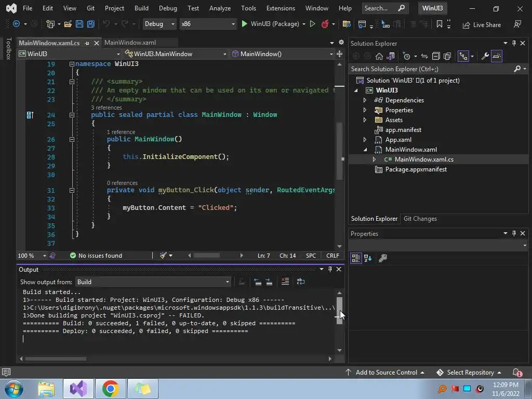Sync with Active Document arrows icon
The image size is (532, 399).
tap(424, 56)
